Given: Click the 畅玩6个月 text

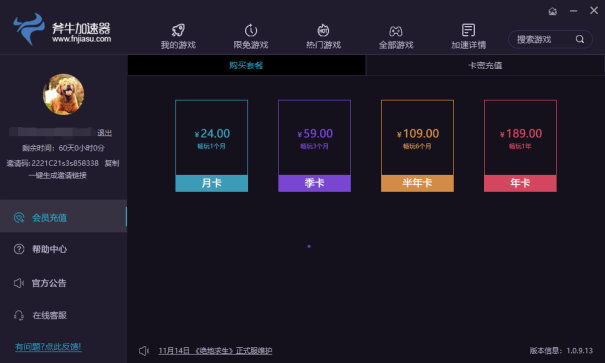Looking at the screenshot, I should coord(417,146).
